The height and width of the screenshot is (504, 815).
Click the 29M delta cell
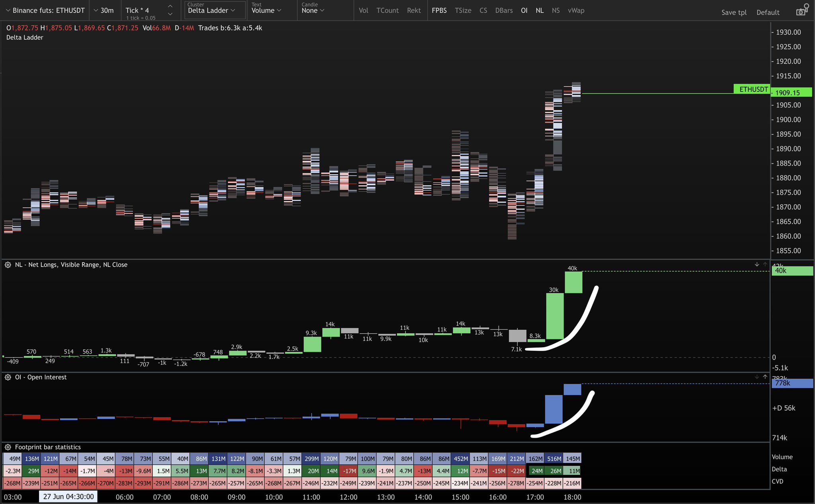[x=31, y=471]
